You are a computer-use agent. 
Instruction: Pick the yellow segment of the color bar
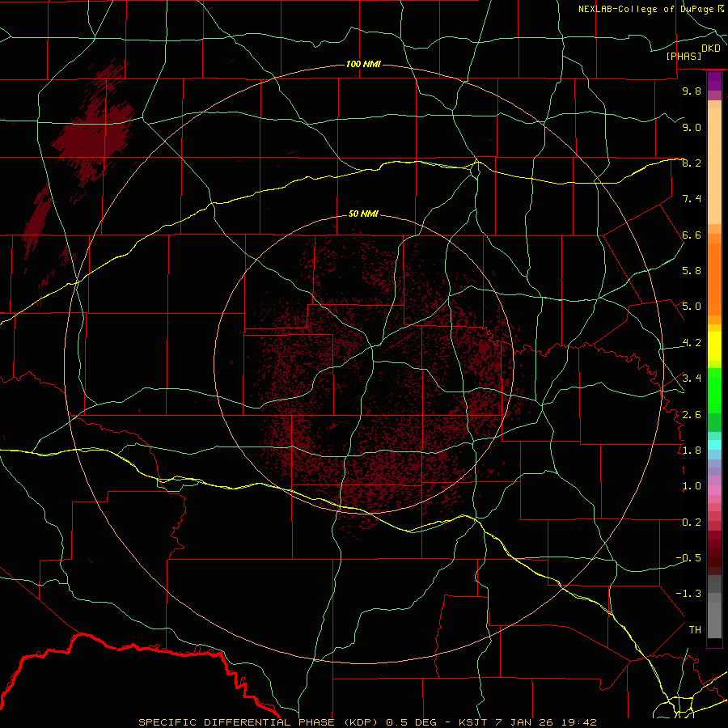714,346
